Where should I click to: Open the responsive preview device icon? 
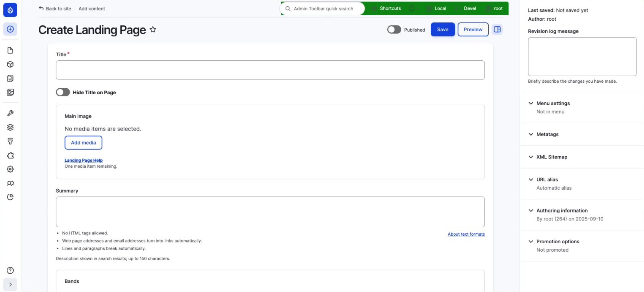[411, 8]
